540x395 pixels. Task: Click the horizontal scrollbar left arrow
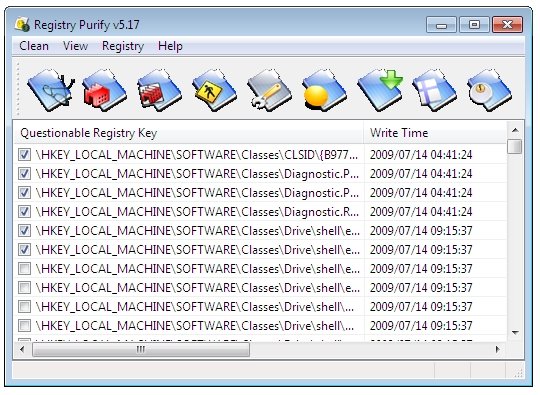click(x=22, y=350)
